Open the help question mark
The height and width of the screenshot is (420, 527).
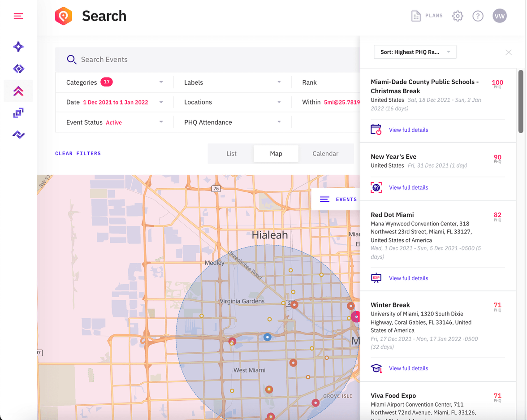(x=478, y=16)
